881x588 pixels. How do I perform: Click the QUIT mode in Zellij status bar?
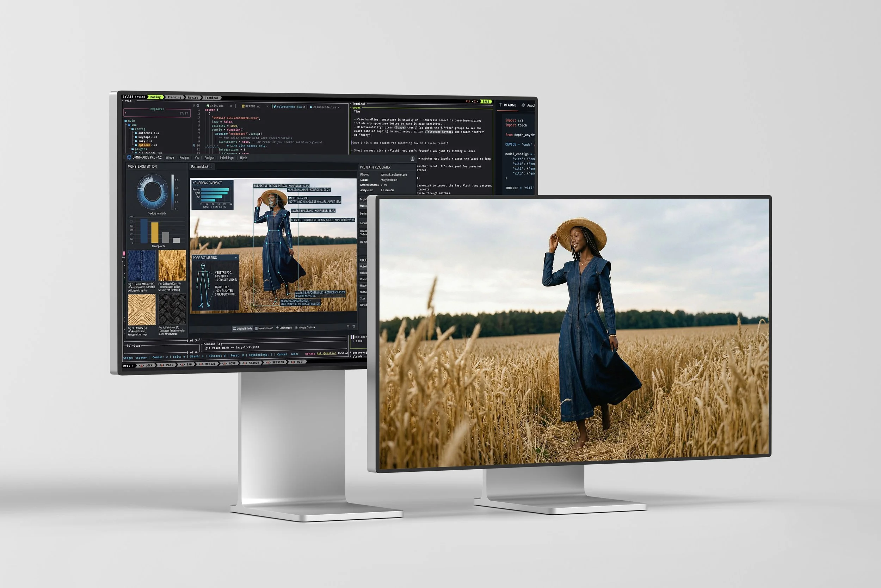297,362
